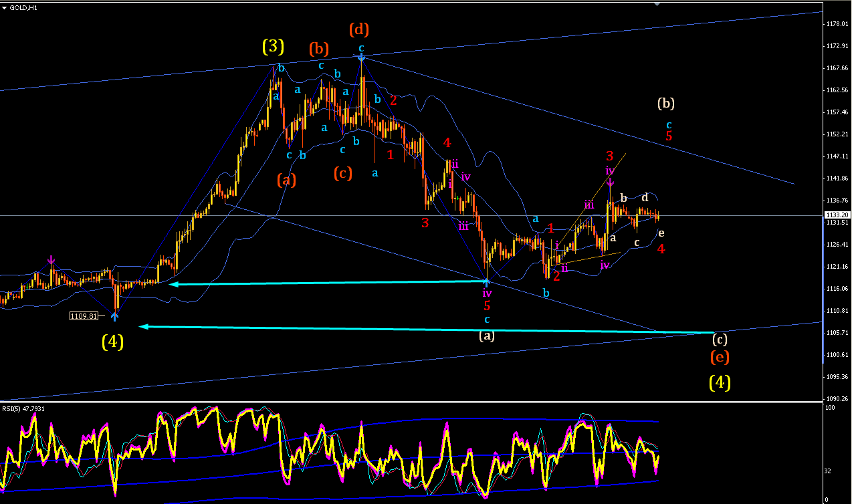This screenshot has width=852, height=504.
Task: Click the 1178.01 value on price scale
Action: (837, 24)
